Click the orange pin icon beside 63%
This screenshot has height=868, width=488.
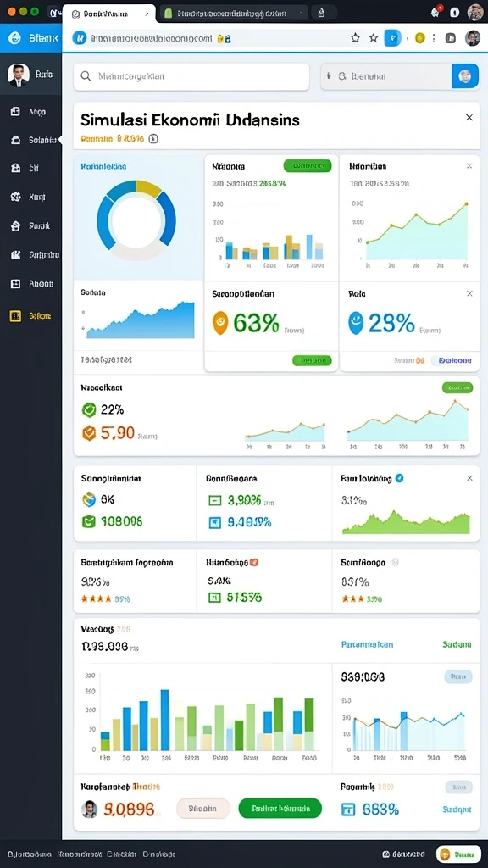pos(220,323)
